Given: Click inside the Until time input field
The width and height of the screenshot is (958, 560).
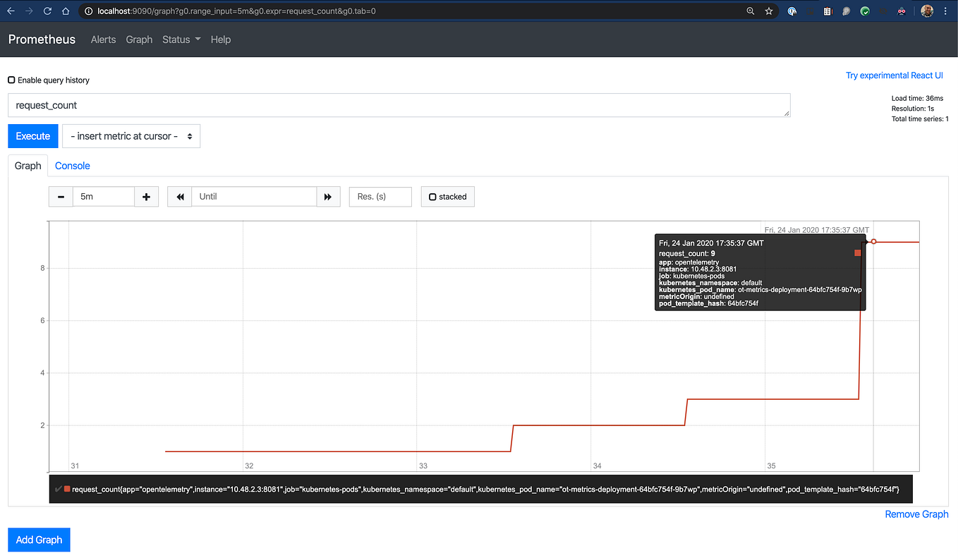Looking at the screenshot, I should click(x=254, y=197).
